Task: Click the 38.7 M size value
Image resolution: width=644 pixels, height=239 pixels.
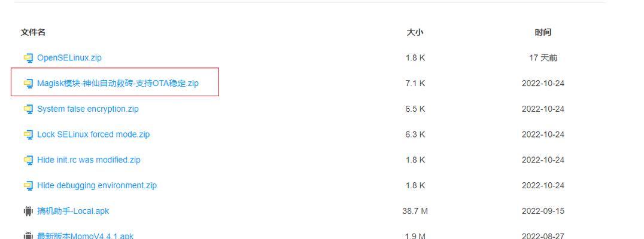Action: coord(415,211)
